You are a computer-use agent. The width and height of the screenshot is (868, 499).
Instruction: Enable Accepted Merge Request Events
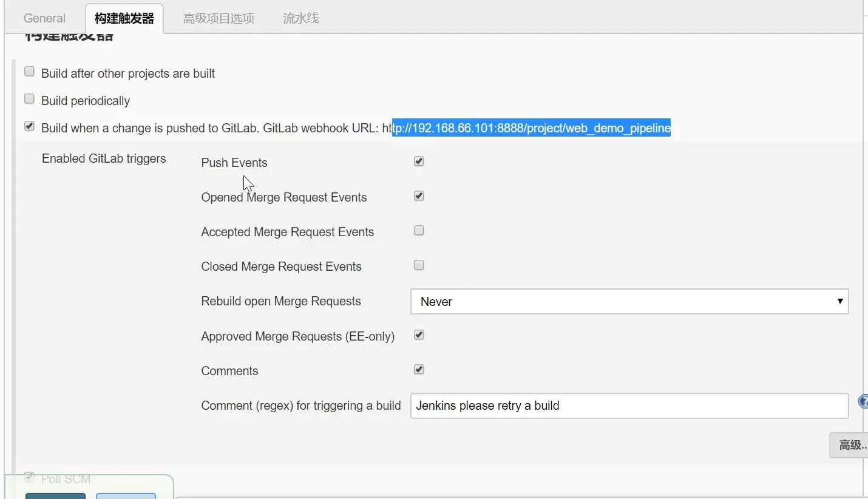click(419, 231)
